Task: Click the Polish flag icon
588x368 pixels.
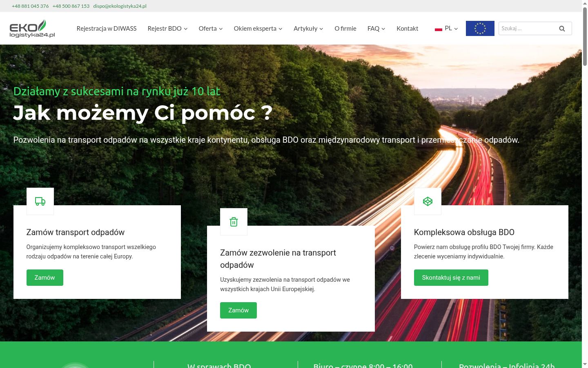Action: pos(439,29)
